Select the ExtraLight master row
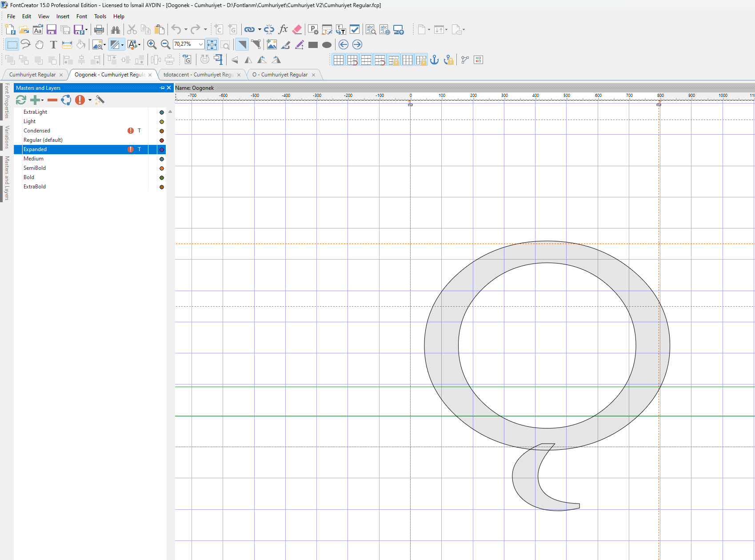Screen dimensions: 755x560 pos(90,112)
